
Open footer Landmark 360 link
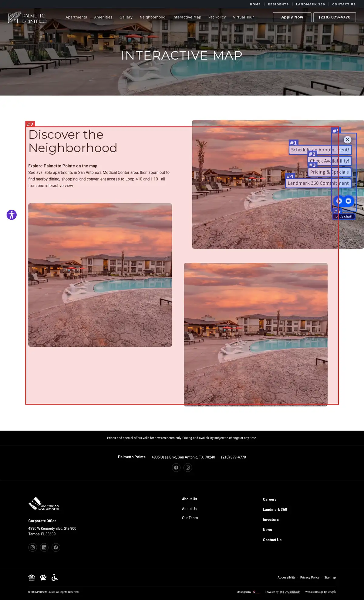pyautogui.click(x=275, y=509)
